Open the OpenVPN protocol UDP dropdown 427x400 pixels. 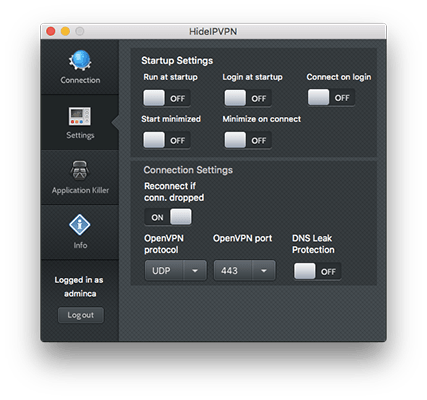[176, 270]
